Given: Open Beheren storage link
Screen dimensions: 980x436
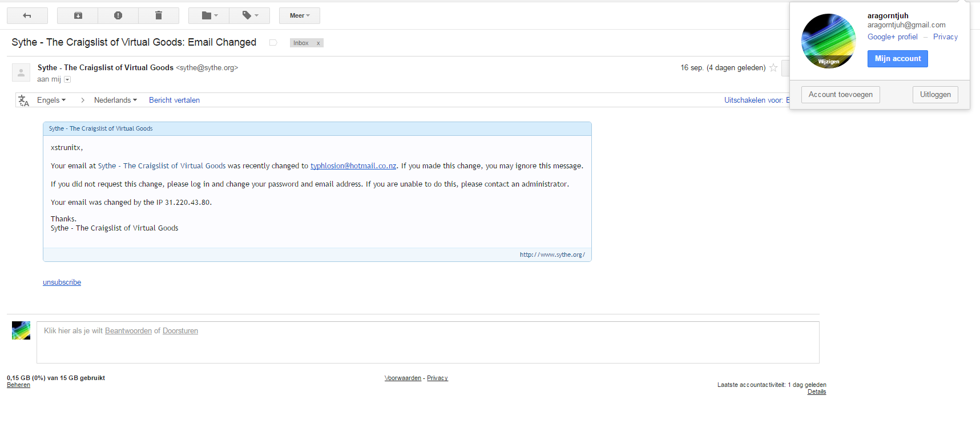Looking at the screenshot, I should point(18,385).
